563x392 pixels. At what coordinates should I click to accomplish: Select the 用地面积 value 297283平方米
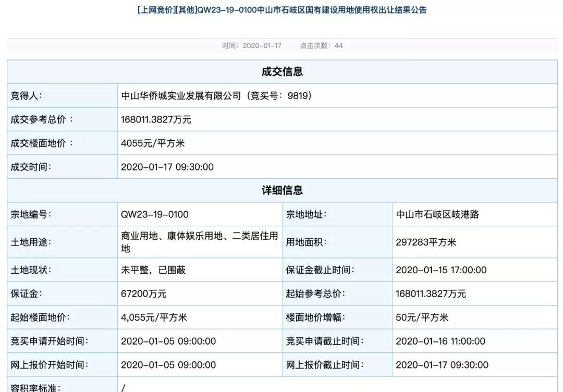pos(427,242)
